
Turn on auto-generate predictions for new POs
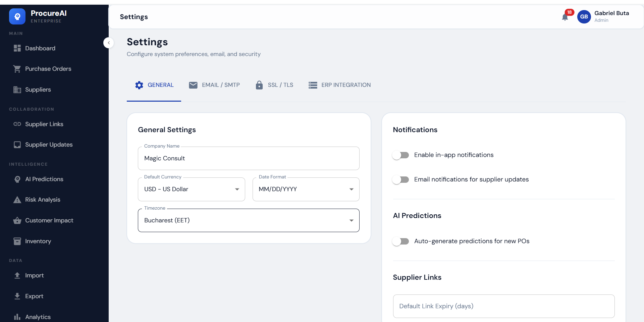[401, 241]
